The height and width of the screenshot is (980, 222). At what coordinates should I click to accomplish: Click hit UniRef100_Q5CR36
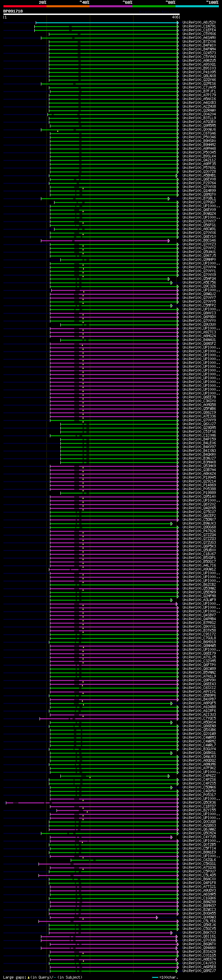click(199, 803)
